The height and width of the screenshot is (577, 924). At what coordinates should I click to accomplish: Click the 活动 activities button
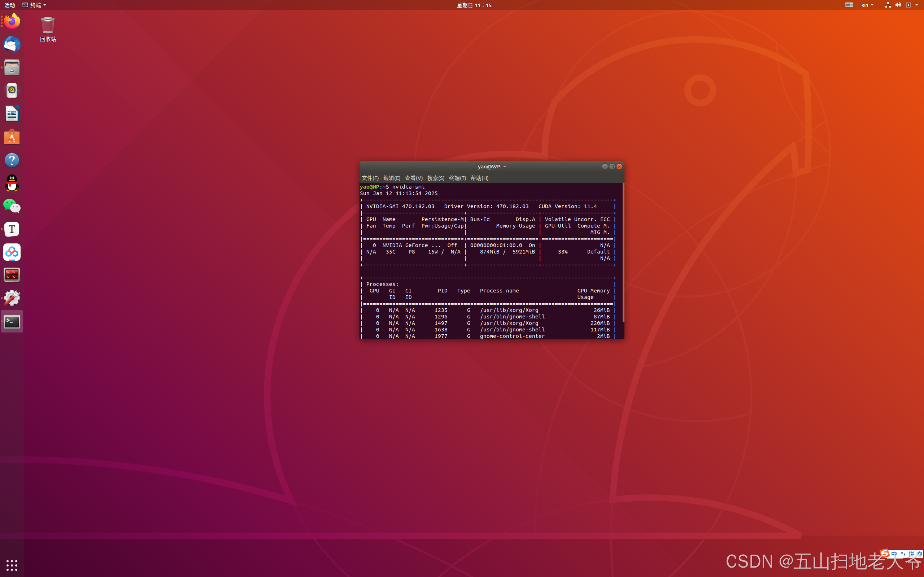pyautogui.click(x=9, y=5)
